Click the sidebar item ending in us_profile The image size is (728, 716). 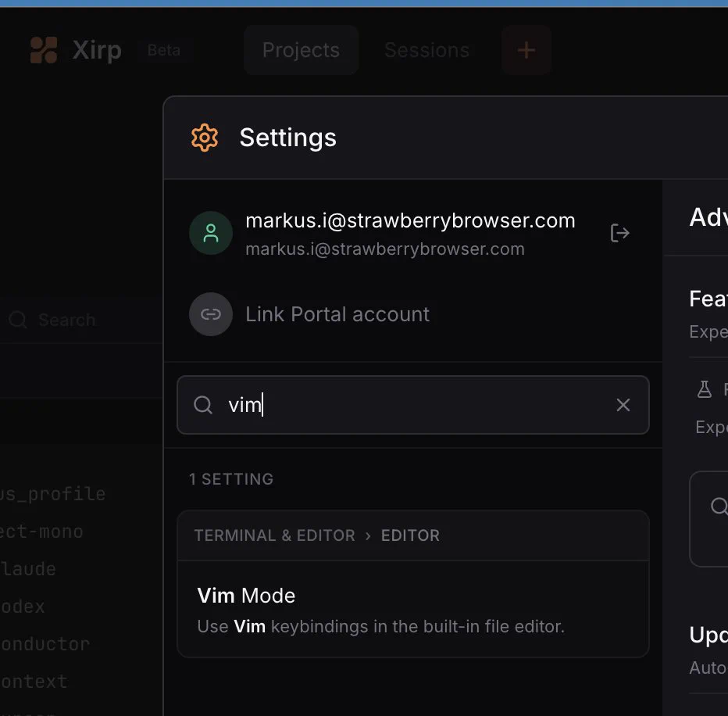coord(52,494)
